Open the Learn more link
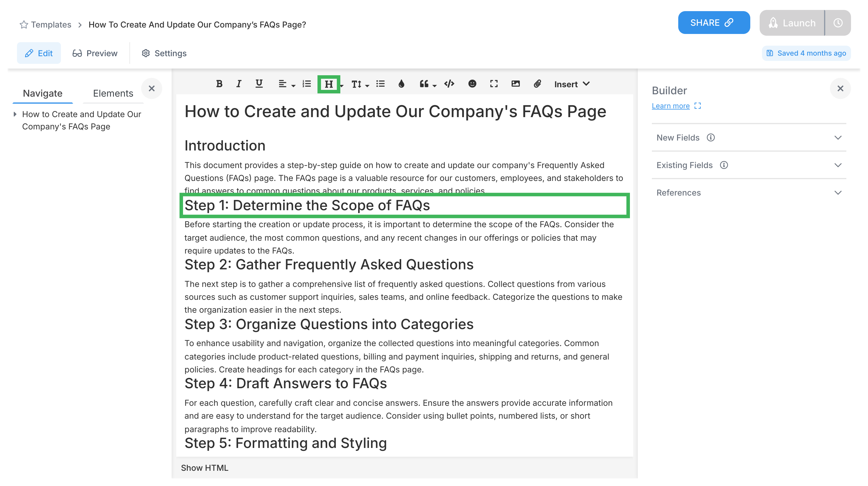Viewport: 868px width, 486px height. tap(671, 106)
